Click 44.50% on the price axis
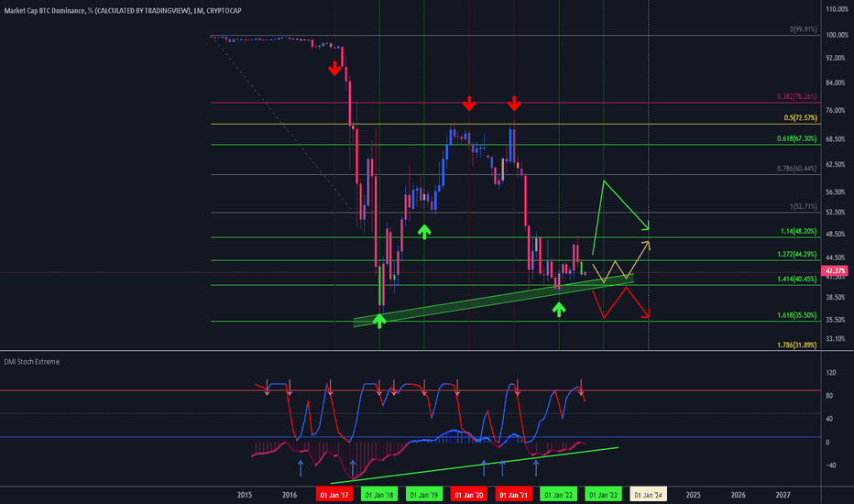 (836, 257)
